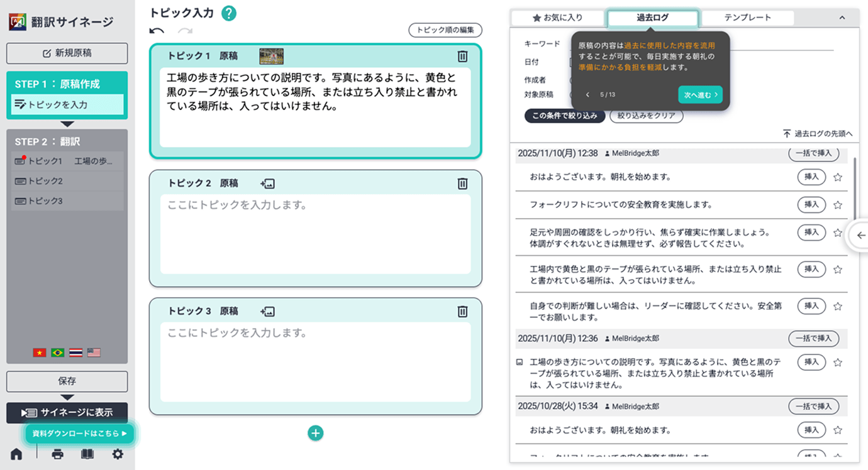The height and width of the screenshot is (470, 868).
Task: Click Topic 1 image thumbnail
Action: click(271, 56)
